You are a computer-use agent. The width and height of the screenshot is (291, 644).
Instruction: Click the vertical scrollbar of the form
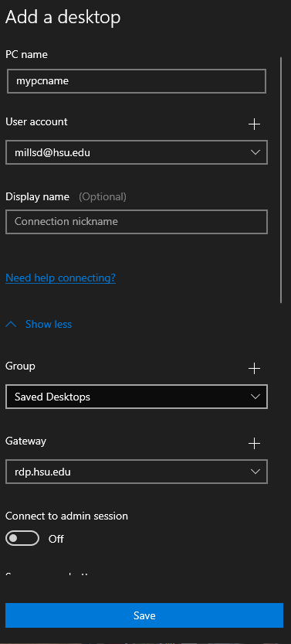tap(281, 180)
